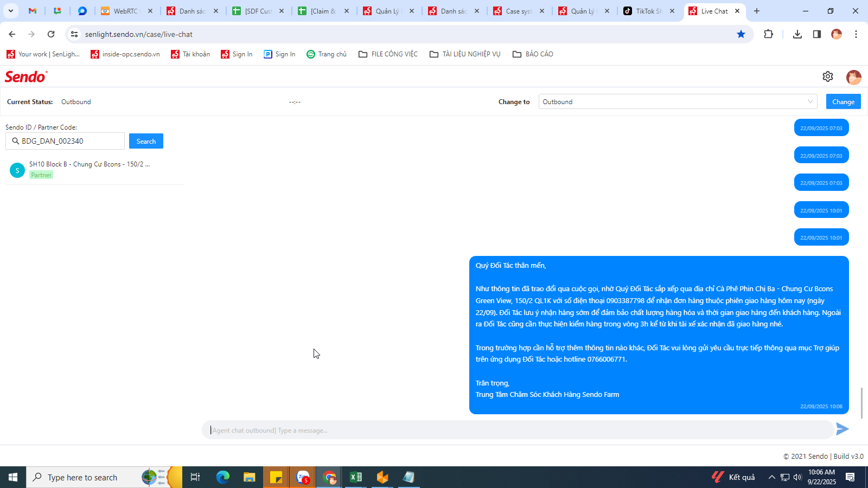
Task: Open Chrome downloads icon
Action: pos(797,34)
